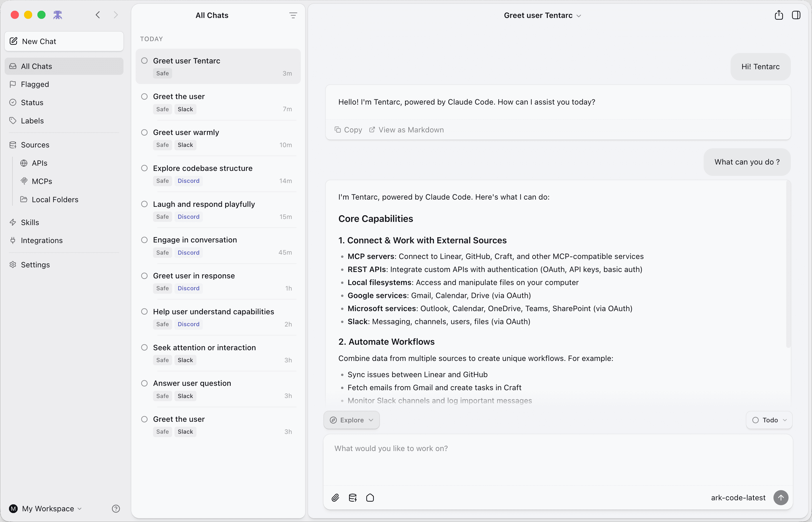Go back using the left arrow

98,15
